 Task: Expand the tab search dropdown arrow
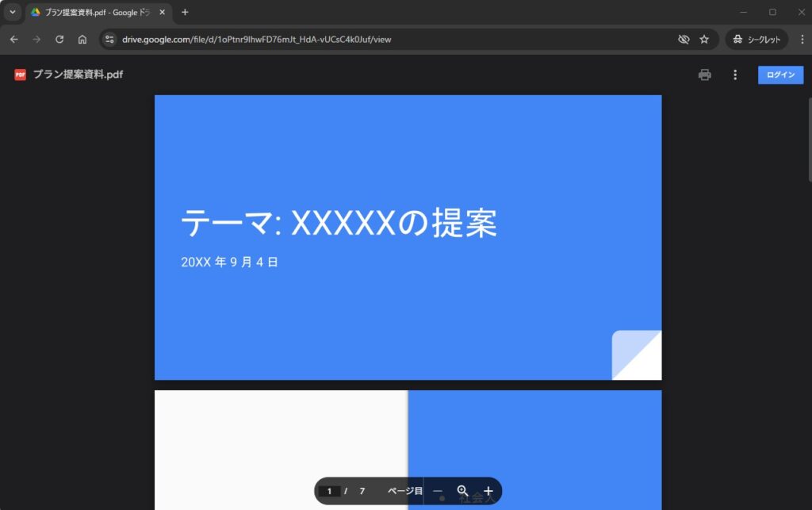coord(12,12)
